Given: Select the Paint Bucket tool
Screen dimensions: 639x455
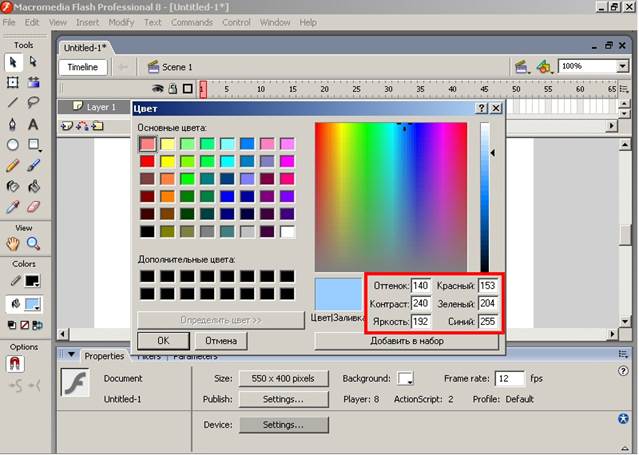Looking at the screenshot, I should 33,186.
